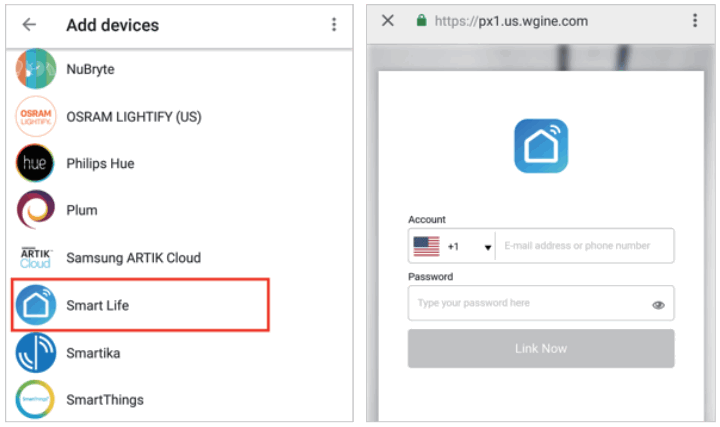Tap the Philips Hue logo icon
This screenshot has width=720, height=427.
(x=36, y=163)
